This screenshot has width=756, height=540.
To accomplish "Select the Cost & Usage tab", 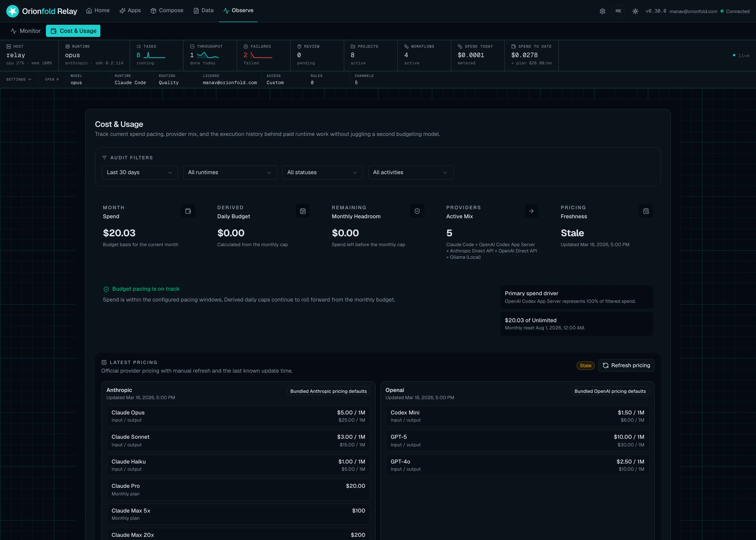I will pos(73,31).
